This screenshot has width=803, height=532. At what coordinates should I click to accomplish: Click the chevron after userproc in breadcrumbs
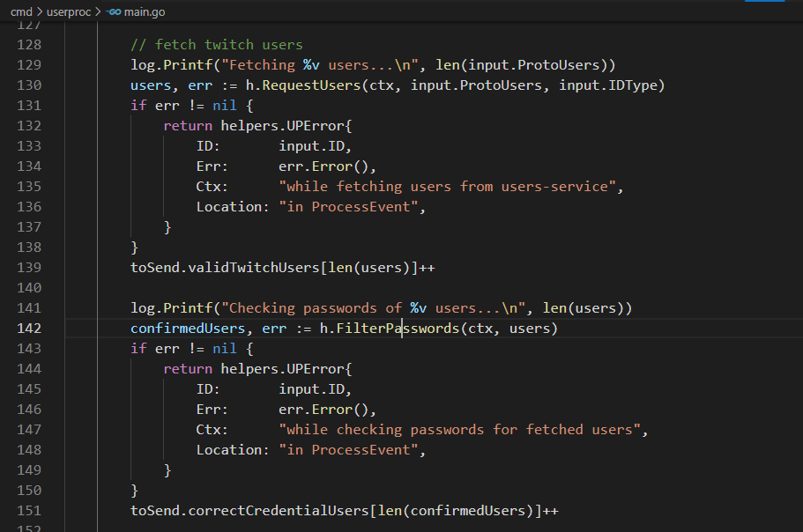pyautogui.click(x=98, y=11)
